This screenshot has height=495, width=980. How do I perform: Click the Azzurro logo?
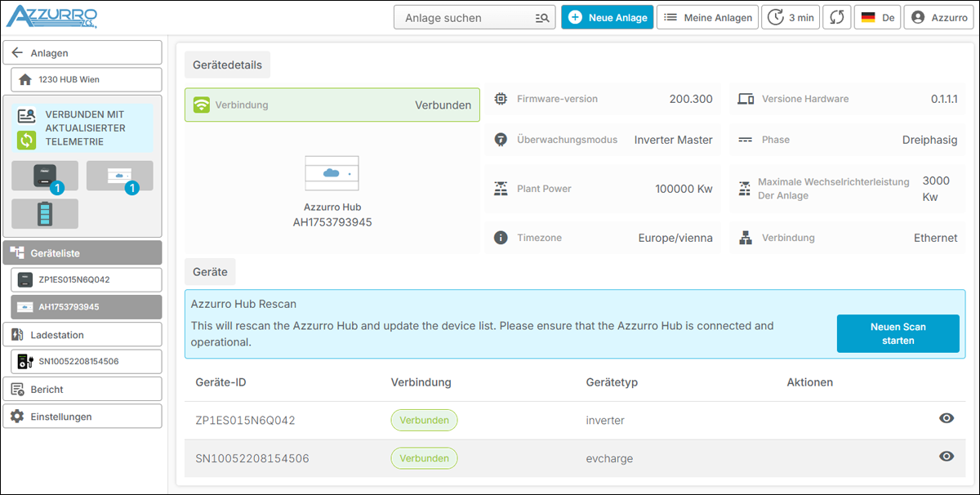click(51, 16)
